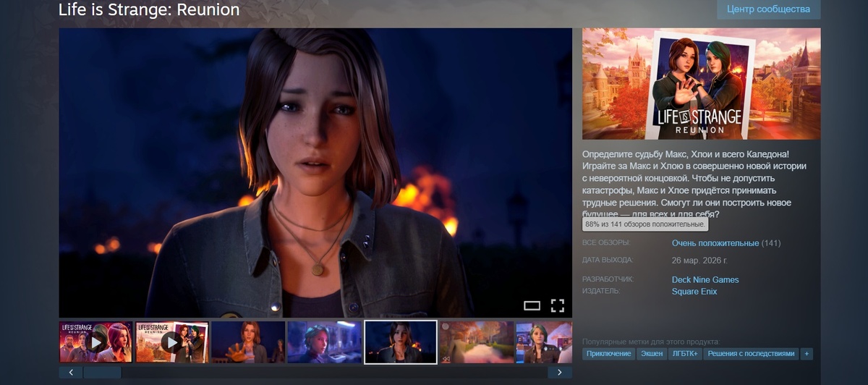Click the thumbnail strip scrollbar handle
The image size is (868, 385).
102,372
